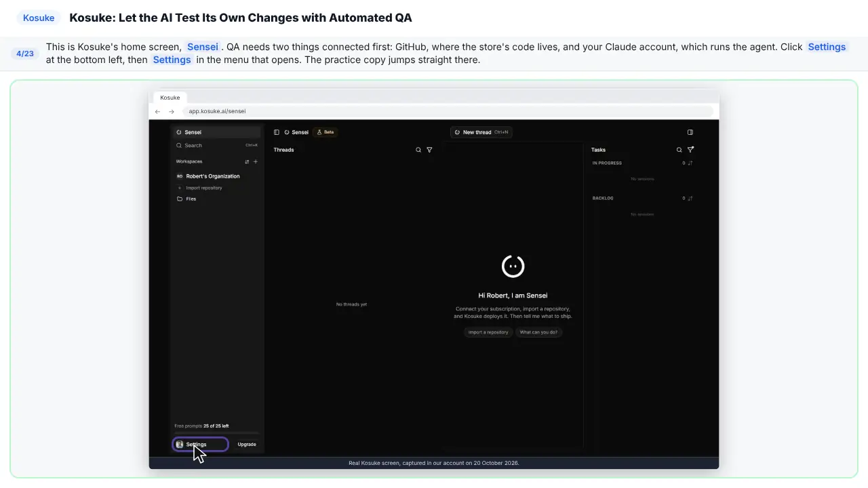Toggle the right panel icon
The width and height of the screenshot is (868, 488).
[x=690, y=132]
